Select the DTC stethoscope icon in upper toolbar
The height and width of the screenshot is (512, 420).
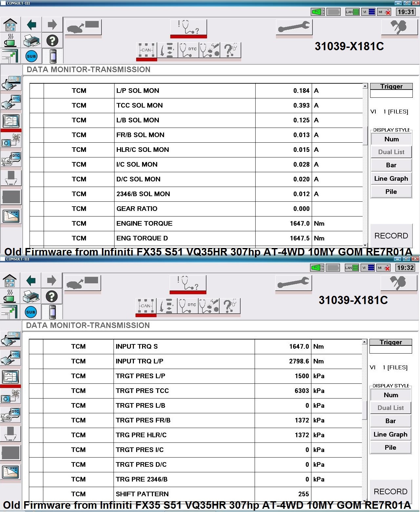tap(188, 51)
